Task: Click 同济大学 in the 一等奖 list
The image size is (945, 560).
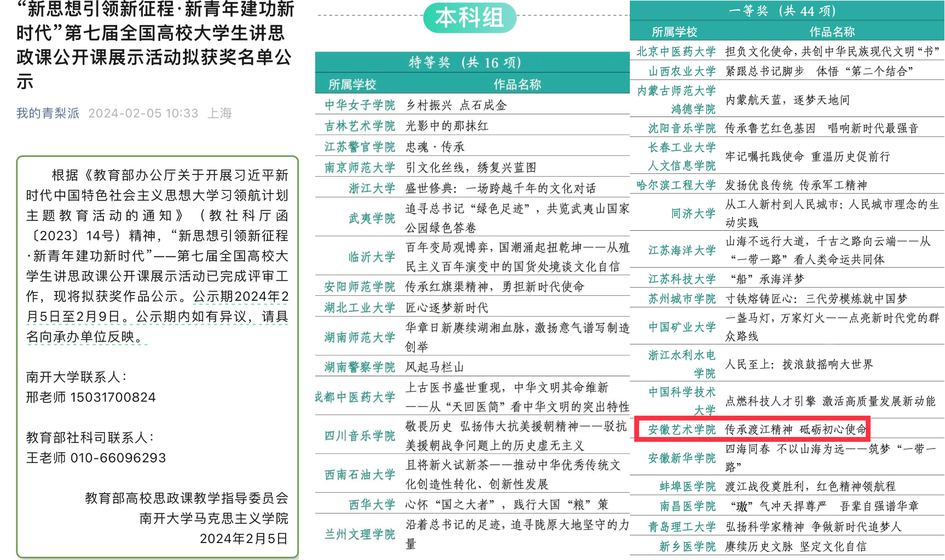Action: (x=693, y=213)
